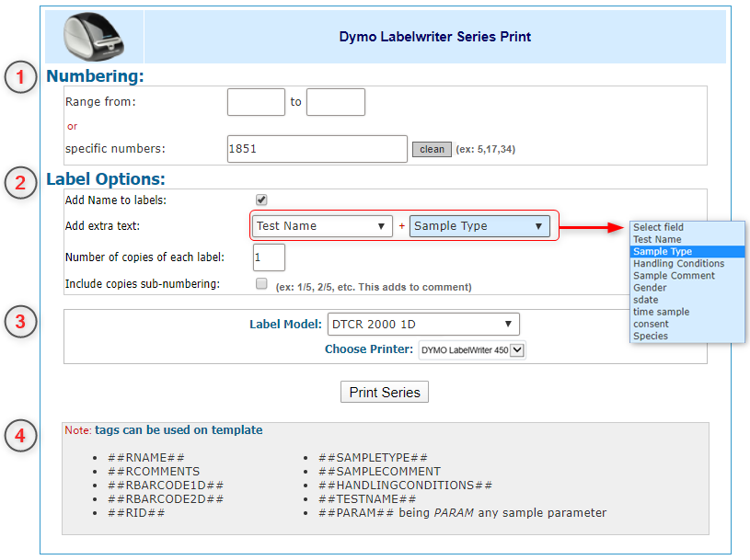
Task: Open the Choose Printer dropdown
Action: pos(471,349)
